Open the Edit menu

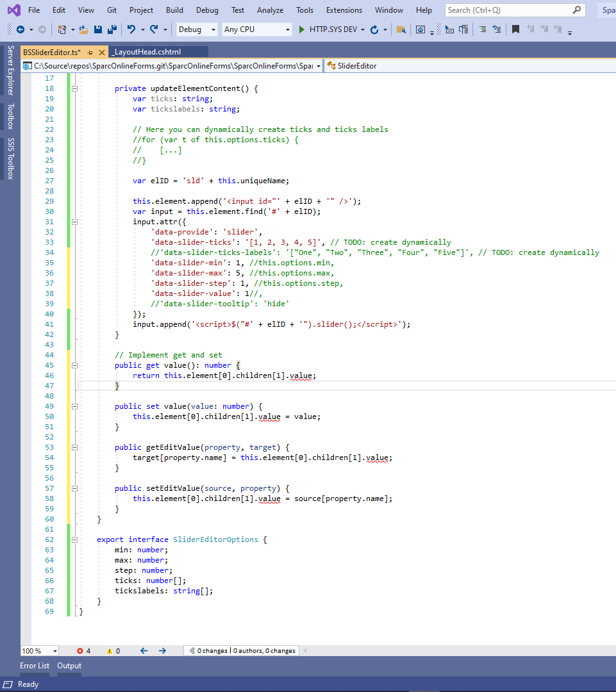(x=59, y=10)
